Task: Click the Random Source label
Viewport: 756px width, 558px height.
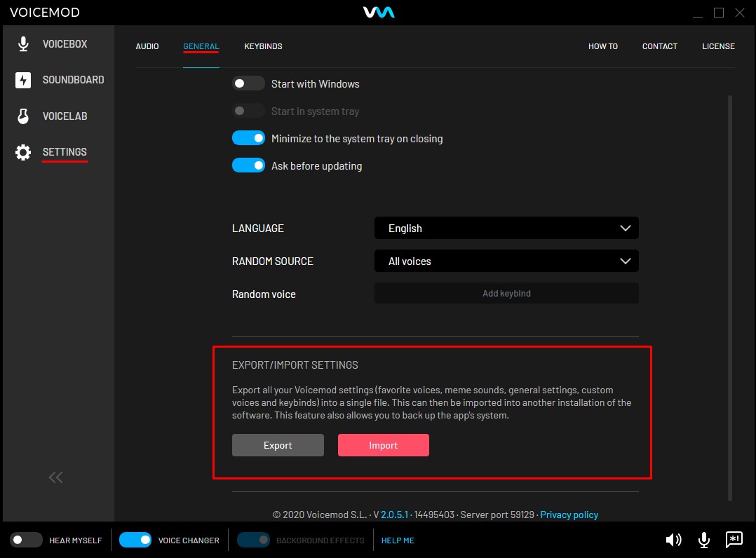Action: [x=272, y=261]
